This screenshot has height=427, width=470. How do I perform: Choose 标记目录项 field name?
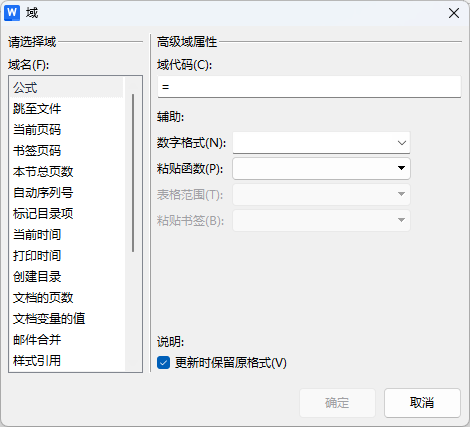67,214
